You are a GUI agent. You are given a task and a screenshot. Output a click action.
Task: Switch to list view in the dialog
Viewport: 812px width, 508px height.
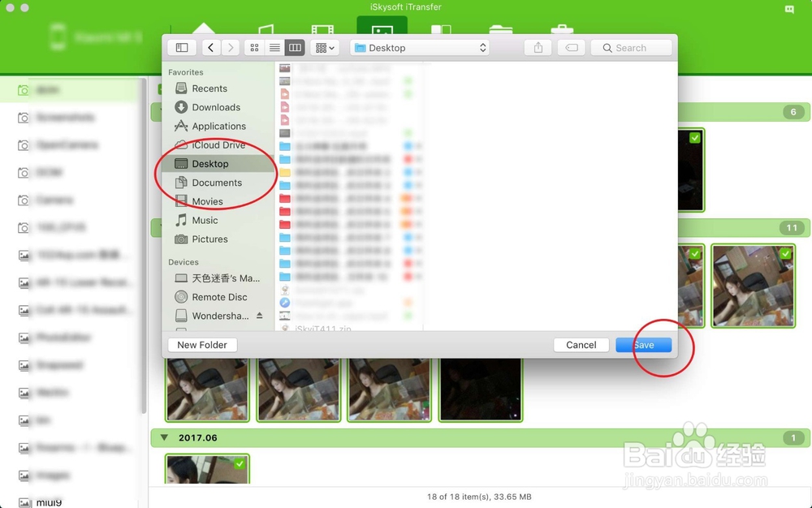pyautogui.click(x=274, y=48)
